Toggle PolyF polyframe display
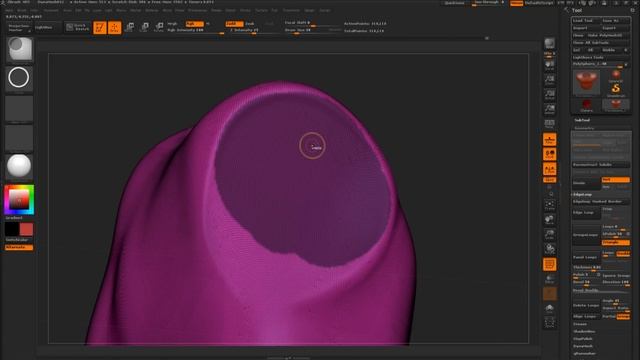Image resolution: width=640 pixels, height=360 pixels. (549, 264)
